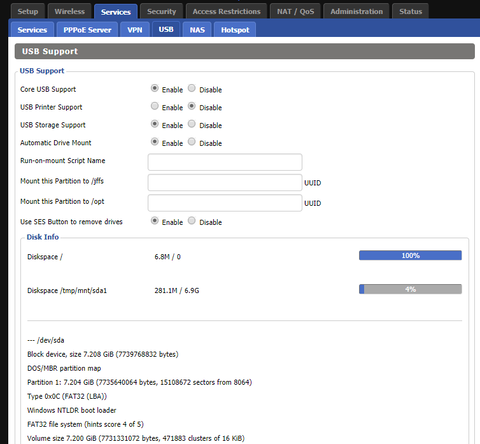Disable Automatic Drive Mount
The width and height of the screenshot is (480, 444).
tap(192, 142)
